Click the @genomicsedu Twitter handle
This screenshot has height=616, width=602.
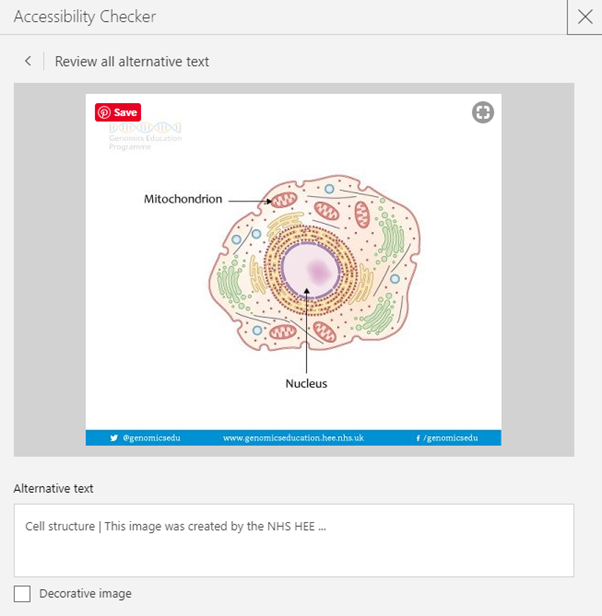click(144, 438)
